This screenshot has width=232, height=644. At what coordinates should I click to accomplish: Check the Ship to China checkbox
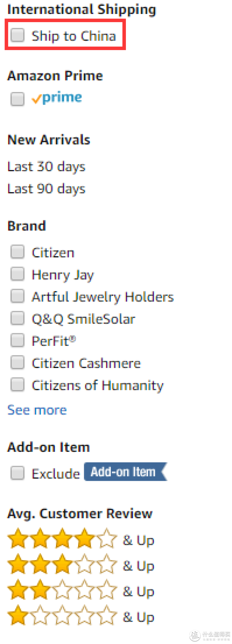point(17,35)
